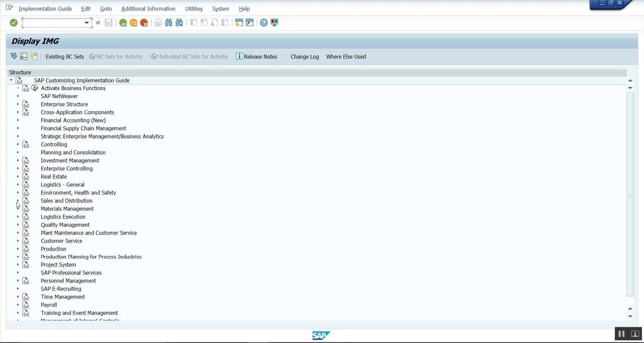
Task: Click the third icon in the IMG toolbar
Action: click(x=34, y=56)
